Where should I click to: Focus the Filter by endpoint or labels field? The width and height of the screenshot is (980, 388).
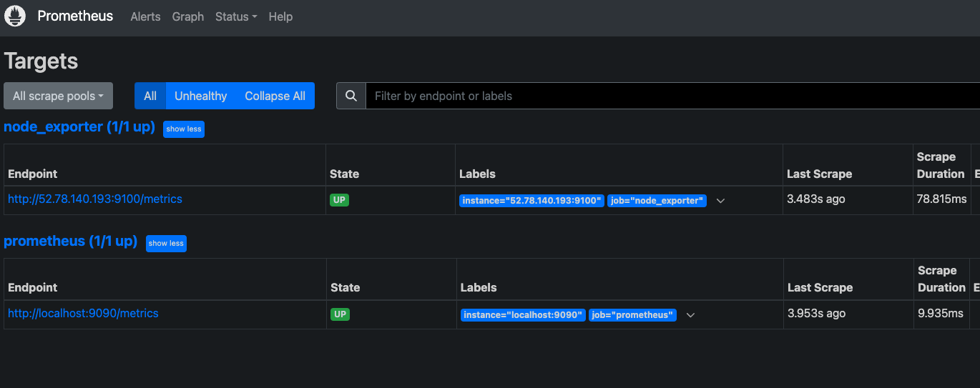pyautogui.click(x=672, y=96)
